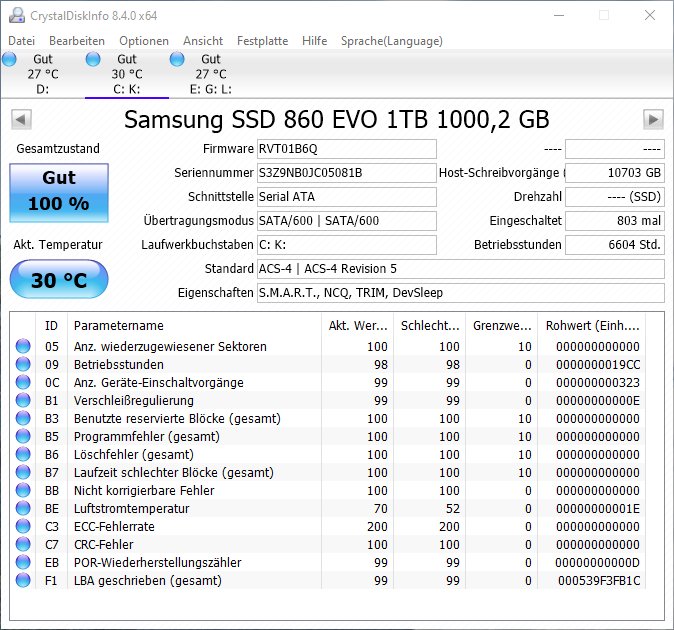The height and width of the screenshot is (630, 674).
Task: Click the status orb for attribute B1
Action: tap(23, 400)
